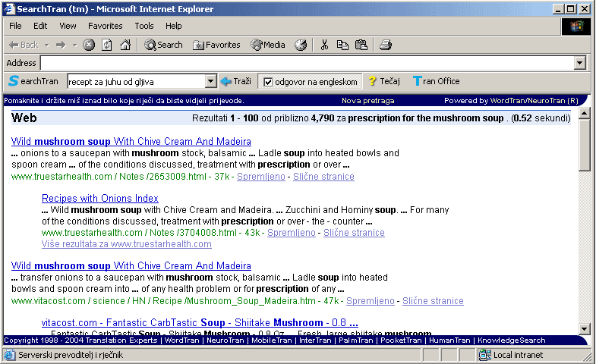Click the History icon in toolbar

tap(301, 45)
